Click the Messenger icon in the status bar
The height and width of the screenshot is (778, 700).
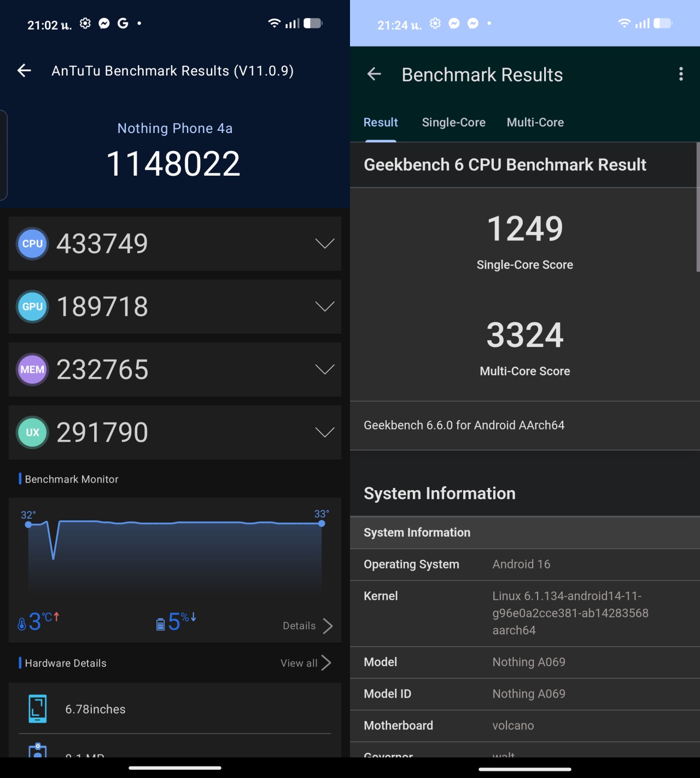pos(104,23)
